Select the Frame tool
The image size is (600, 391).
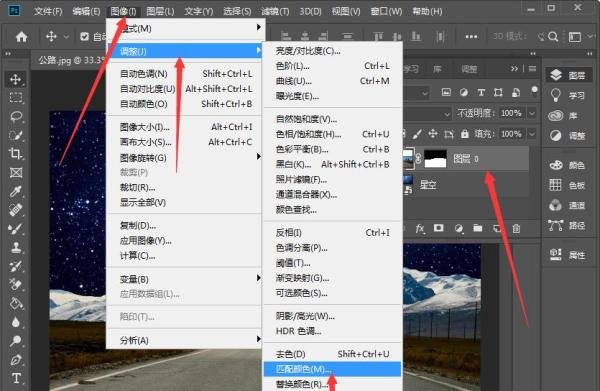click(16, 173)
